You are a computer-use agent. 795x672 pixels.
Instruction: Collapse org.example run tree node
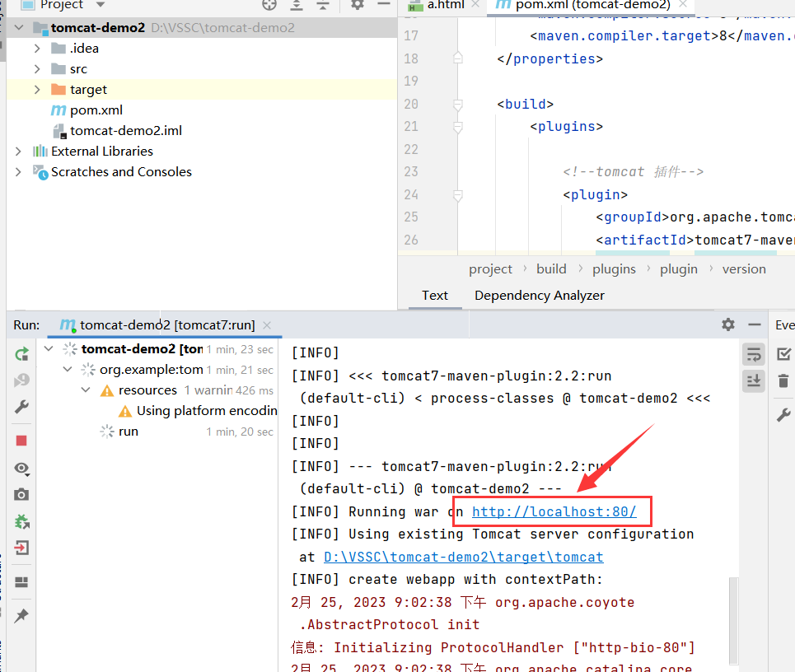click(x=68, y=370)
